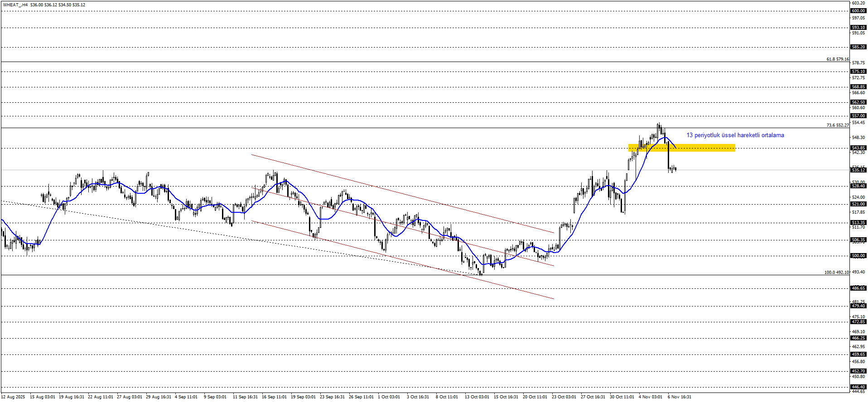The height and width of the screenshot is (402, 868).
Task: Click the current price tag 535.12
Action: click(x=858, y=170)
